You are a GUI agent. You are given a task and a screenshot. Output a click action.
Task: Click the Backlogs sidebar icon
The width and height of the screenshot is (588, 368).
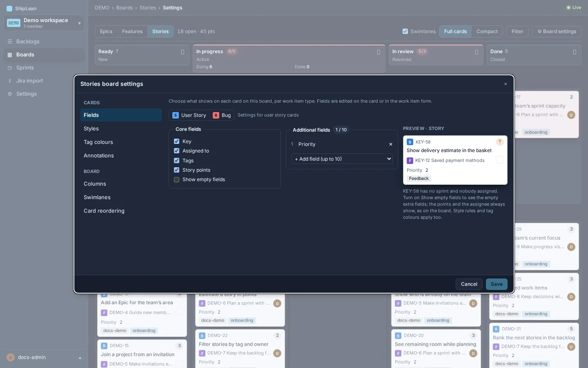tap(10, 42)
